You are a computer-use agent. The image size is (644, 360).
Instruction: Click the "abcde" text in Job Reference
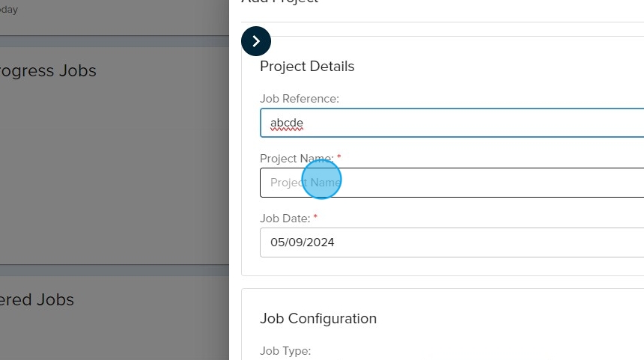[287, 123]
